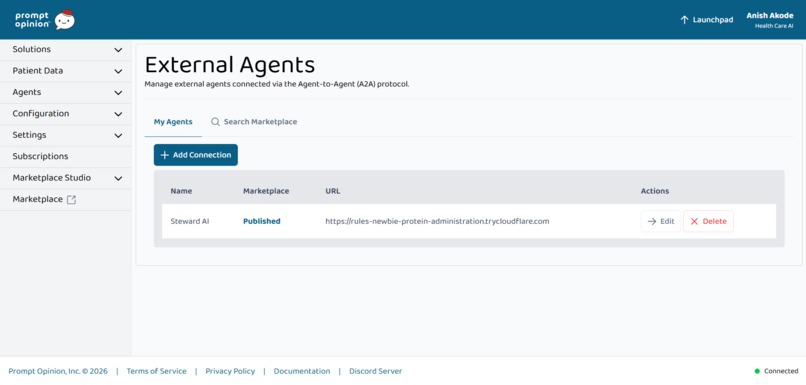Click the Published marketplace status
The image size is (806, 385).
point(262,221)
